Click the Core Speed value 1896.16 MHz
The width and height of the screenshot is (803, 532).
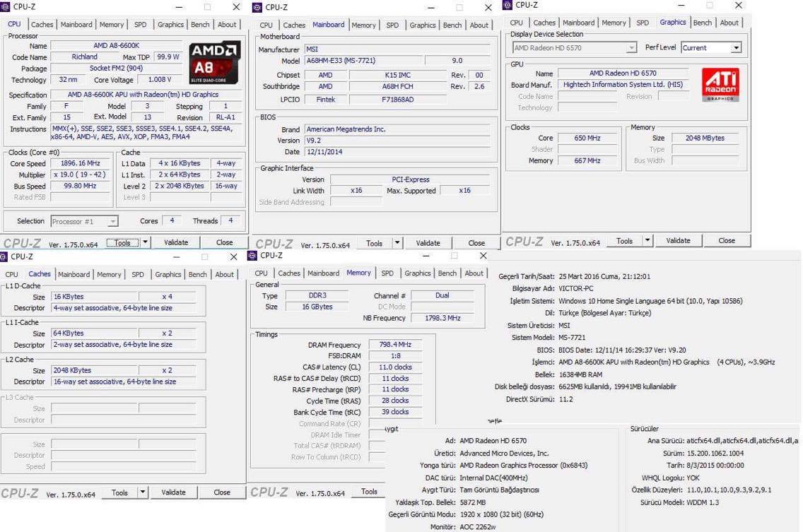point(81,163)
